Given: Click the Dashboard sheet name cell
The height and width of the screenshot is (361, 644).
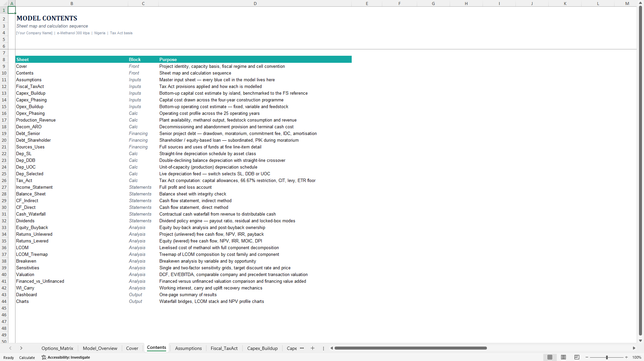Looking at the screenshot, I should click(71, 295).
